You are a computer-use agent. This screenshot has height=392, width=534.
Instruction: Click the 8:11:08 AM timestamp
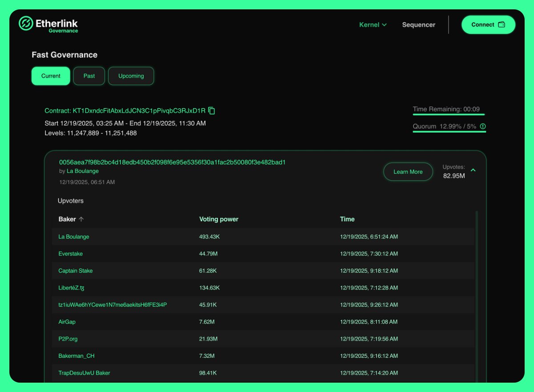pyautogui.click(x=369, y=322)
